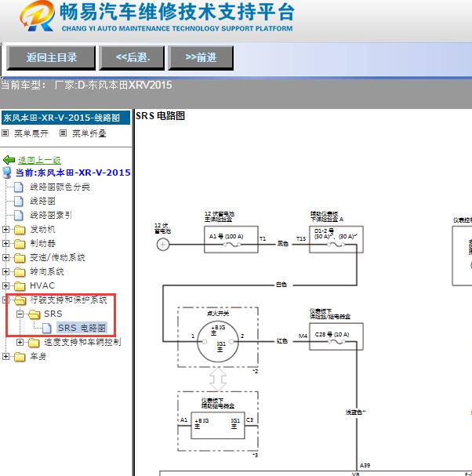472x476 pixels.
Task: Click the 车身 folder icon
Action: click(x=20, y=357)
